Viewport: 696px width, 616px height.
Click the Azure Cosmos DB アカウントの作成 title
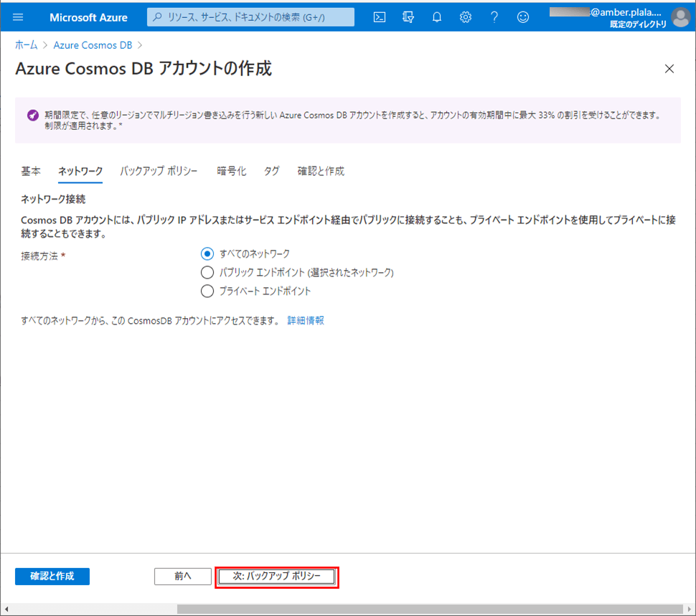click(x=144, y=69)
